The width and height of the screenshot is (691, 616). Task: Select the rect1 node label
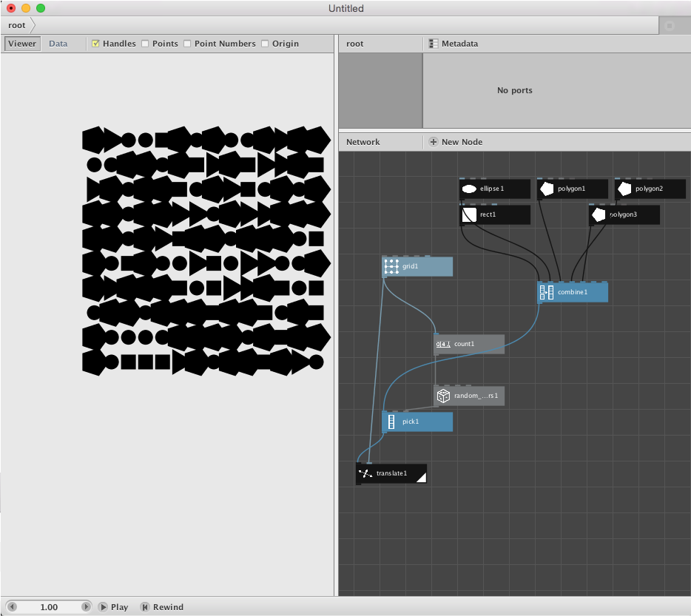tap(488, 214)
